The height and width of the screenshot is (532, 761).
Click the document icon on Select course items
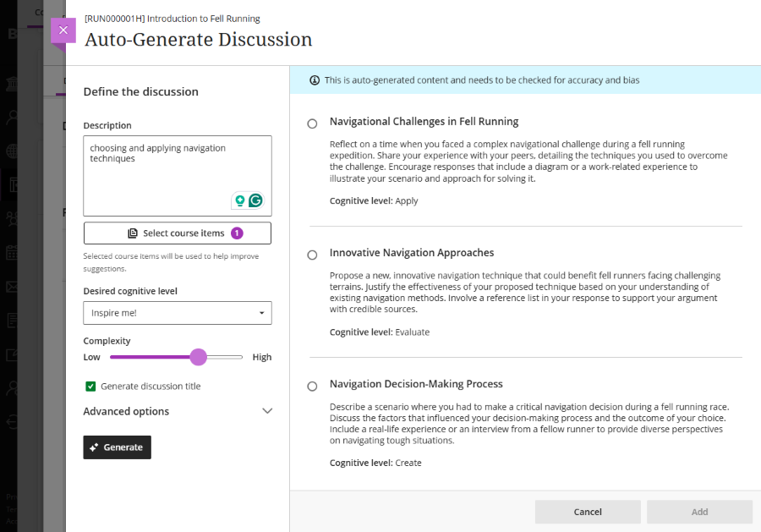(x=132, y=233)
